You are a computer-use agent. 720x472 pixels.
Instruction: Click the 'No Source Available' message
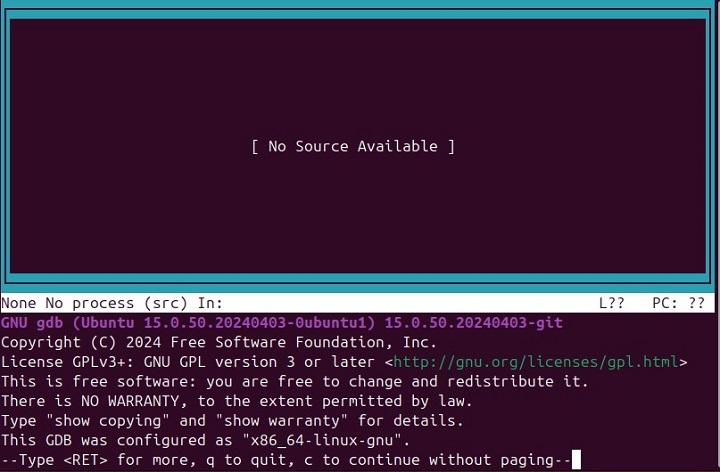(353, 146)
